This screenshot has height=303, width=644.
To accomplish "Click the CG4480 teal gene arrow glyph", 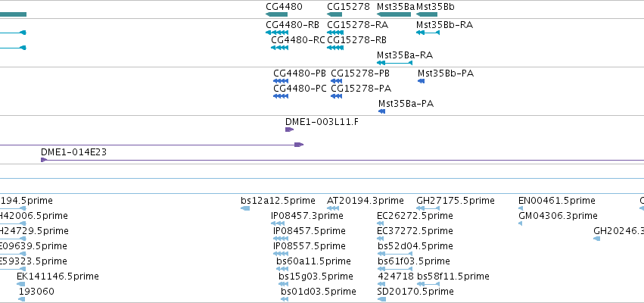I will click(276, 14).
